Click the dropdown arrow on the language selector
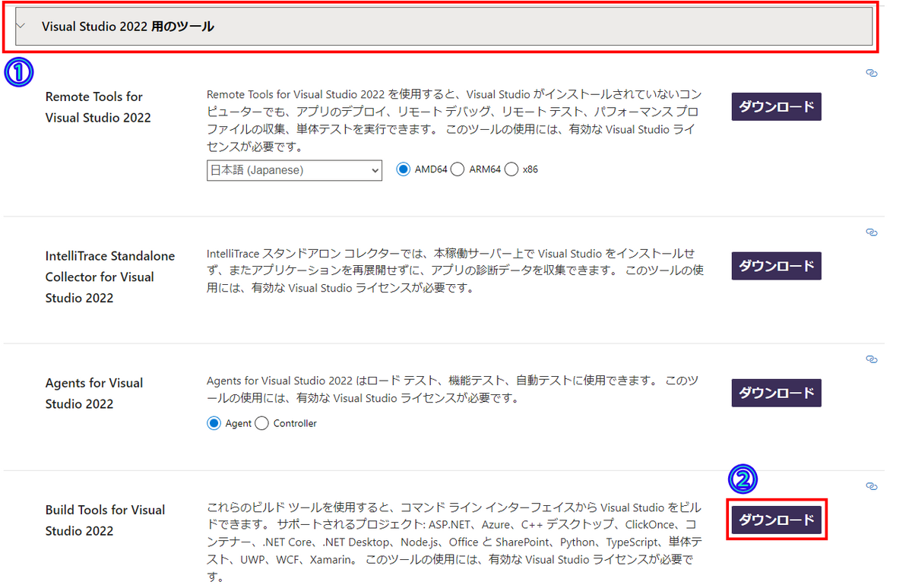912x588 pixels. pos(375,169)
